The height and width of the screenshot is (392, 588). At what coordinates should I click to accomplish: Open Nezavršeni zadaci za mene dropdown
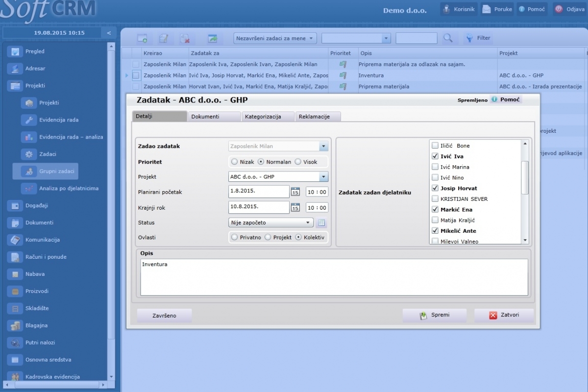pos(275,38)
